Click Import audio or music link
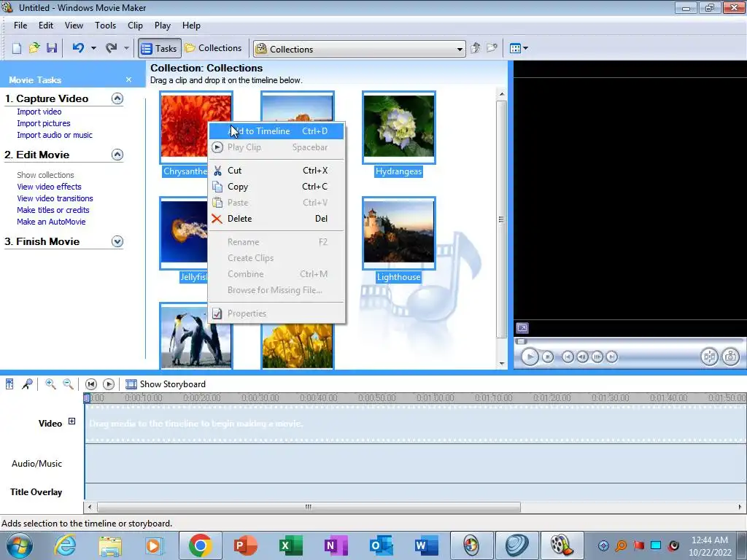747x560 pixels. click(55, 135)
